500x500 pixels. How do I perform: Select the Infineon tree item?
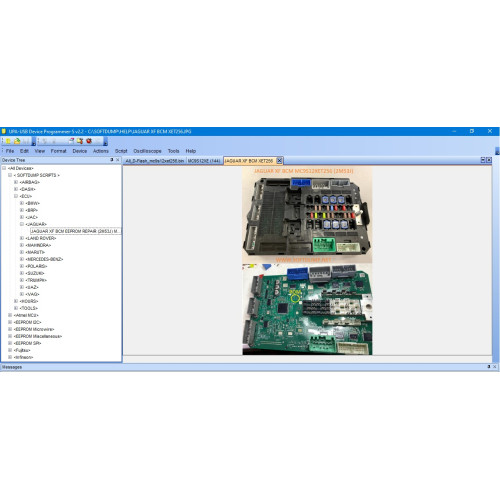click(x=23, y=357)
